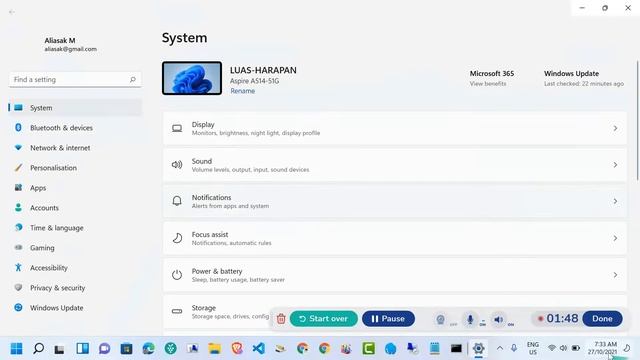Click the Power & battery power icon

[x=177, y=275]
